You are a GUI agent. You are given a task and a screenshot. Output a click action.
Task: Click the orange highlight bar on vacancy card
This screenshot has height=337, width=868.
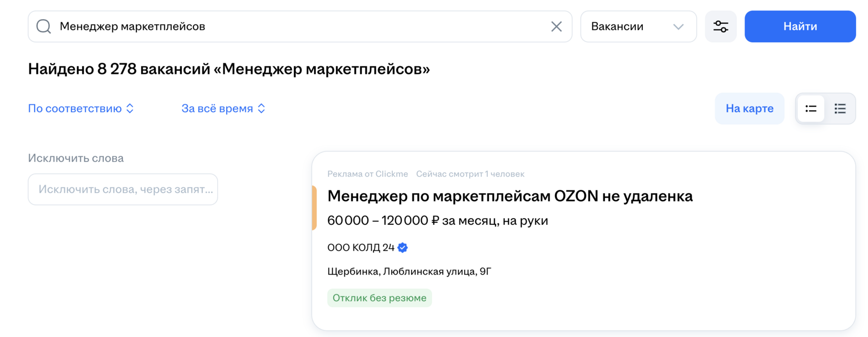314,208
